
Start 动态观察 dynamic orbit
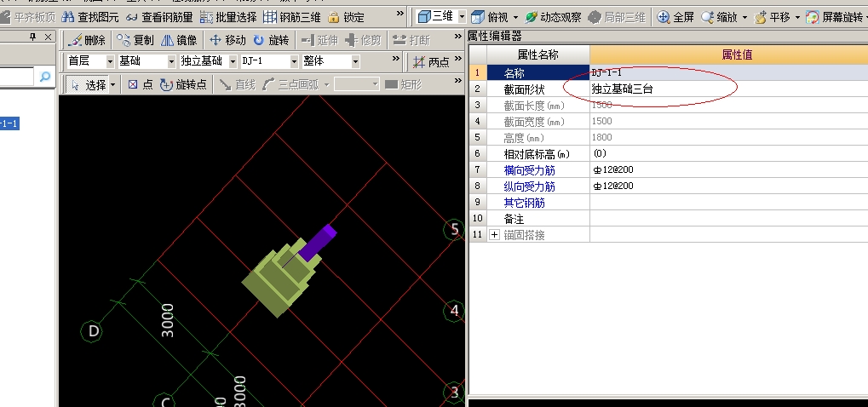click(553, 17)
